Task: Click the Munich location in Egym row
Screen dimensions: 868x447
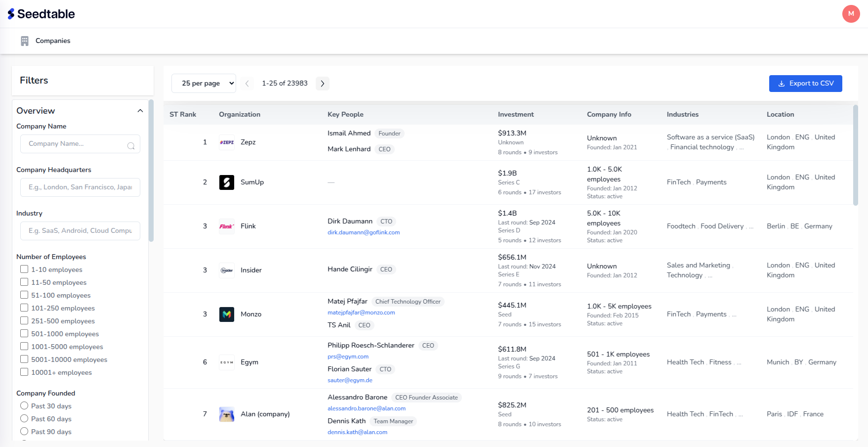Action: tap(778, 362)
